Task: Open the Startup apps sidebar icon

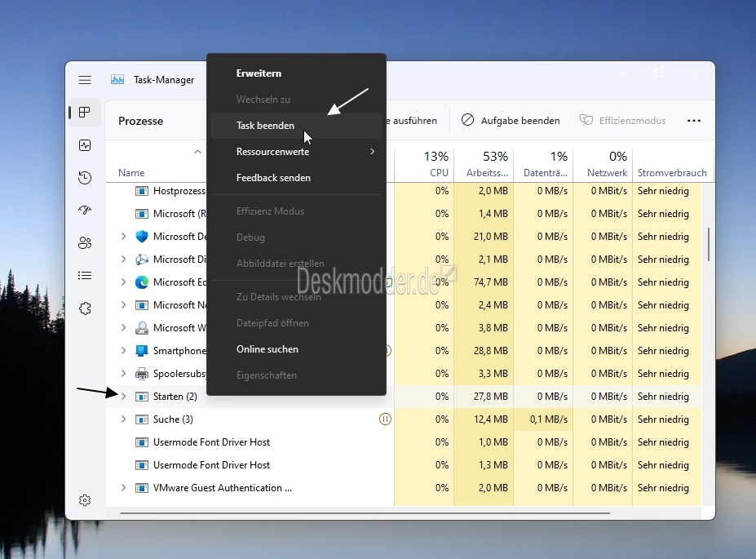Action: pos(85,211)
